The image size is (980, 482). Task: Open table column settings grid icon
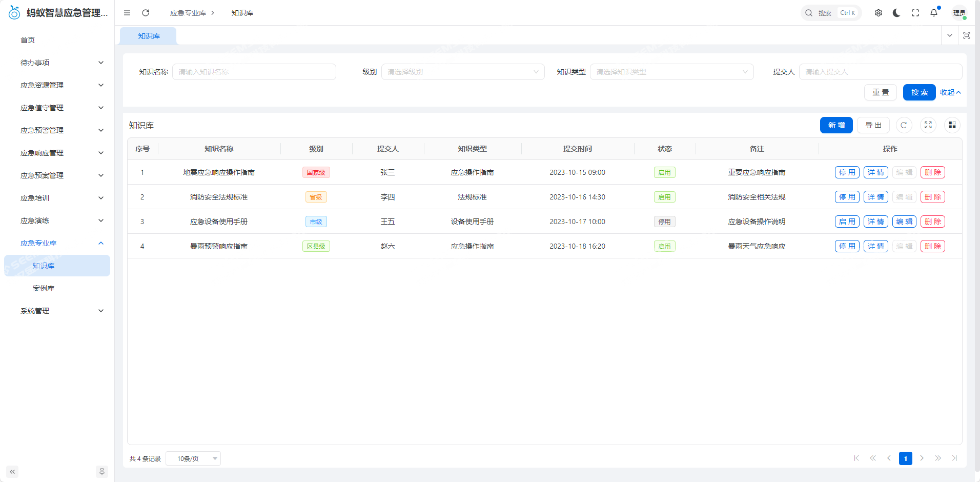[x=952, y=125]
